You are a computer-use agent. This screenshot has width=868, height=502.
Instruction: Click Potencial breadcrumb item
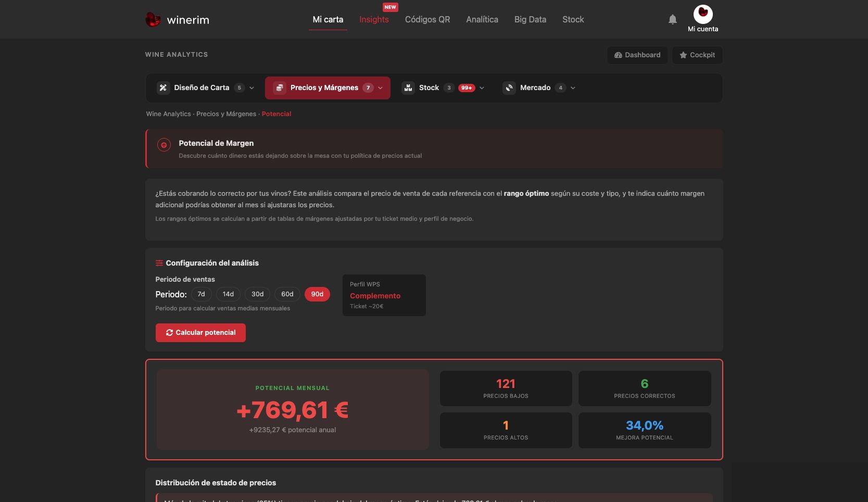pyautogui.click(x=276, y=114)
